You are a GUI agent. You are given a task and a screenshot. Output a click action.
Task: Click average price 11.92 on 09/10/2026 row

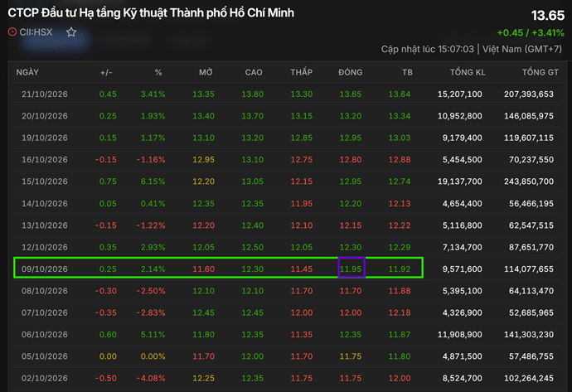click(400, 269)
